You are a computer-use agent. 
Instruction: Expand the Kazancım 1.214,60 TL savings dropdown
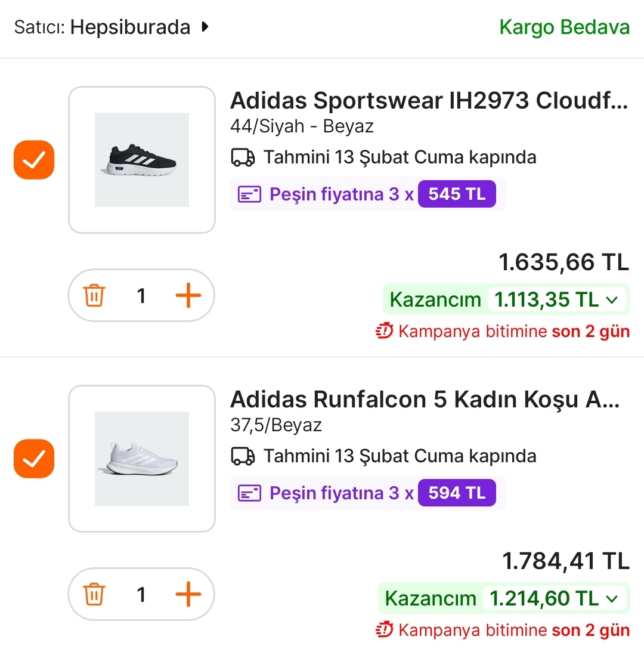pos(611,598)
